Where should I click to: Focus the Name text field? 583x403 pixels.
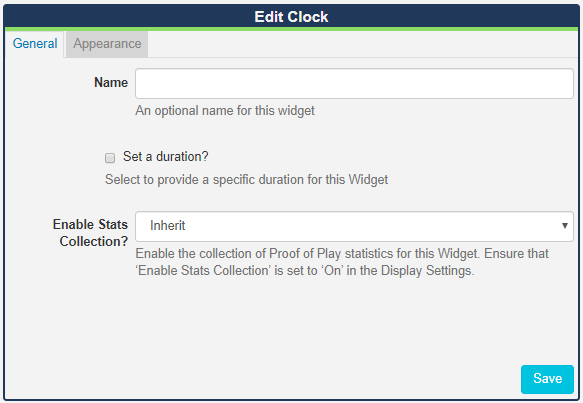(x=354, y=83)
